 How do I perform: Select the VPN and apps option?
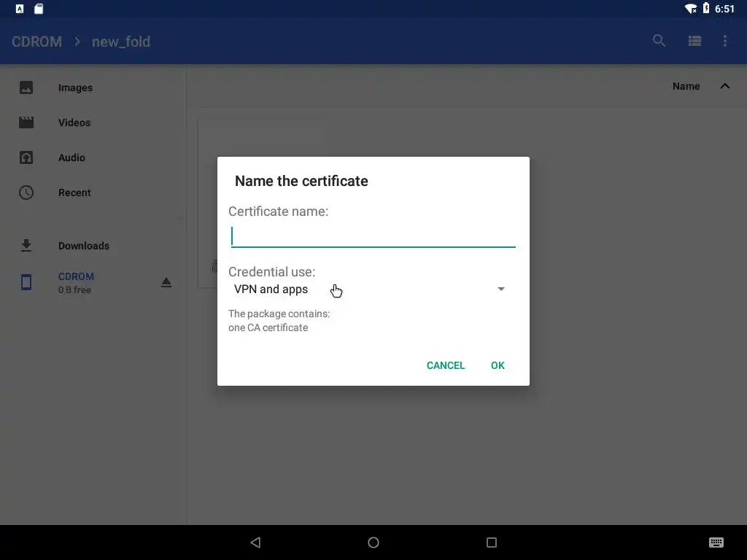(271, 289)
